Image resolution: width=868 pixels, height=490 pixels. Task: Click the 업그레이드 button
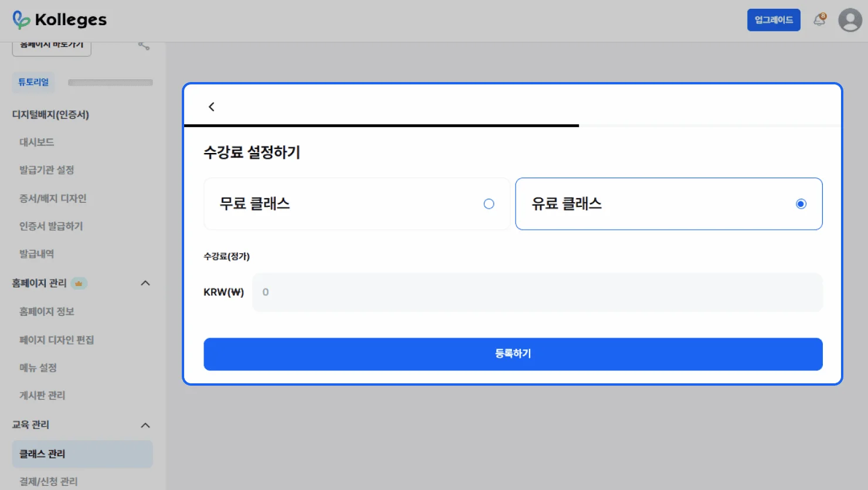tap(773, 20)
